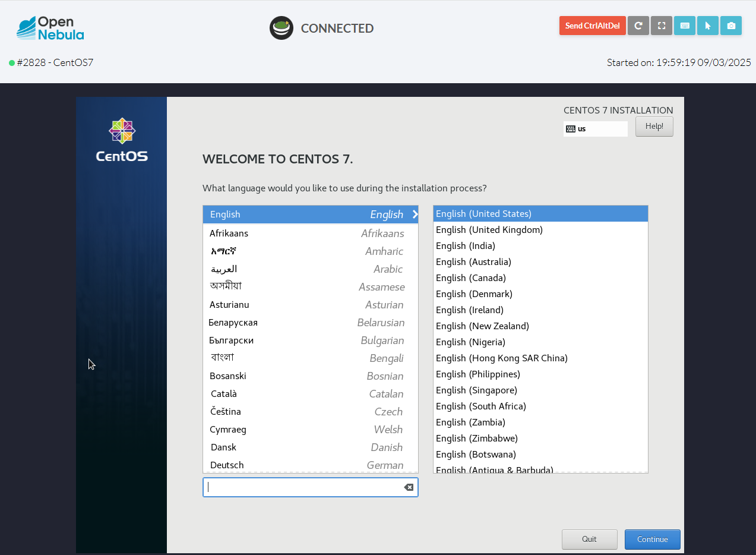Screen dimensions: 756x555
Task: Click the CENTOS 7 INSTALLATION title text
Action: 618,111
